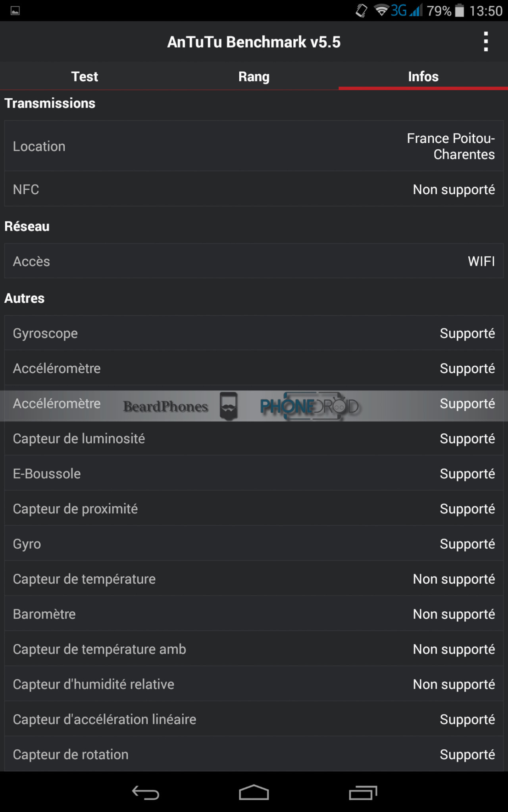Viewport: 508px width, 812px height.
Task: Tap the battery icon in status bar
Action: click(459, 11)
